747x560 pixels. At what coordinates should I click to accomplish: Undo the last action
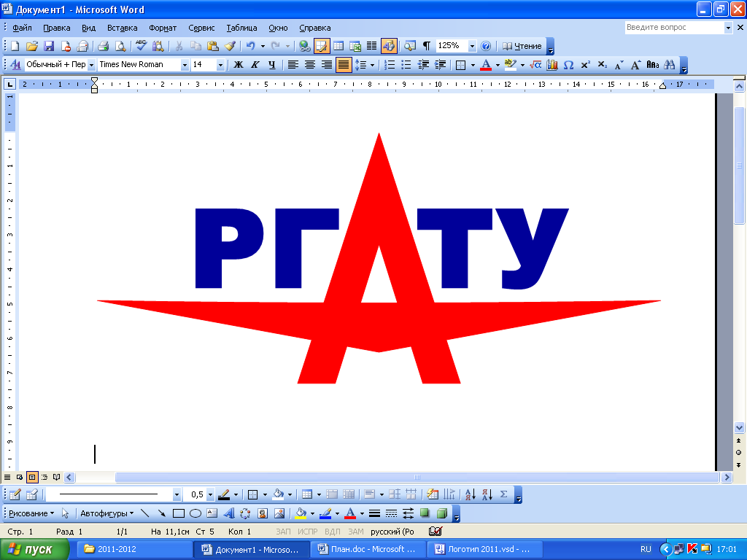251,46
